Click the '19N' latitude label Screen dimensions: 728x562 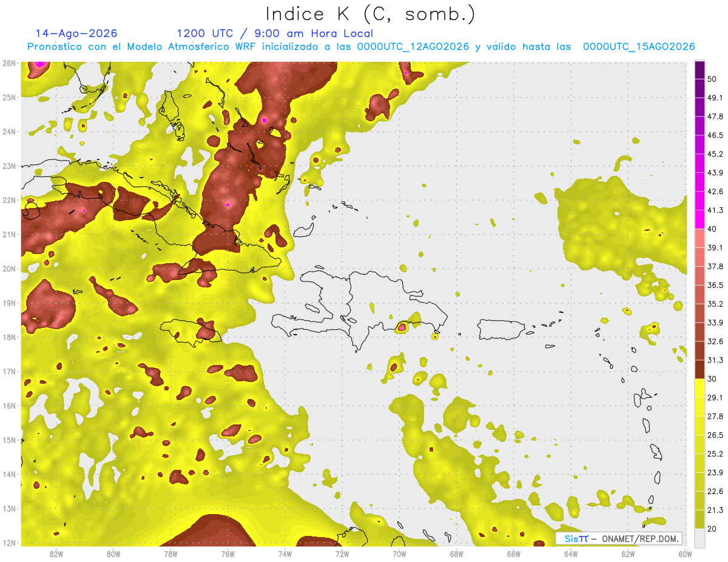coord(8,303)
